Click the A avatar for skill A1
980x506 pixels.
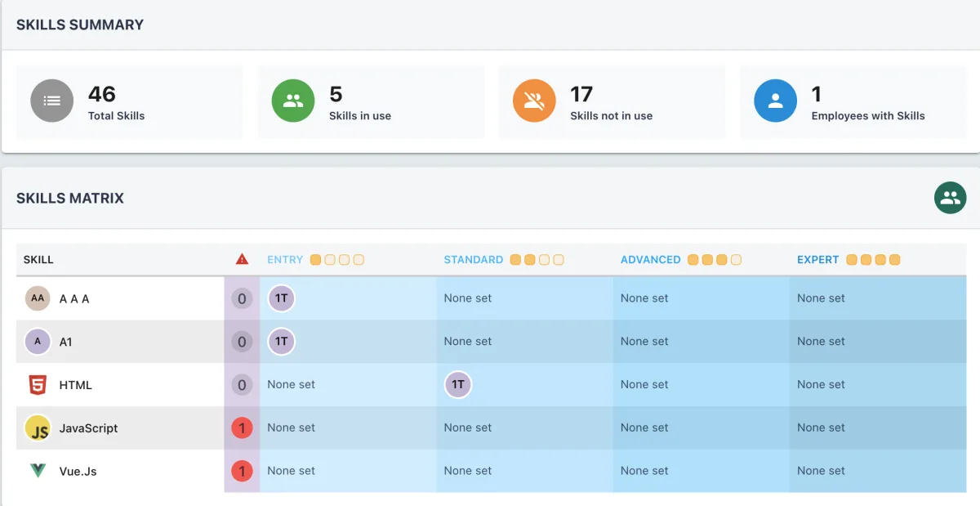[38, 342]
